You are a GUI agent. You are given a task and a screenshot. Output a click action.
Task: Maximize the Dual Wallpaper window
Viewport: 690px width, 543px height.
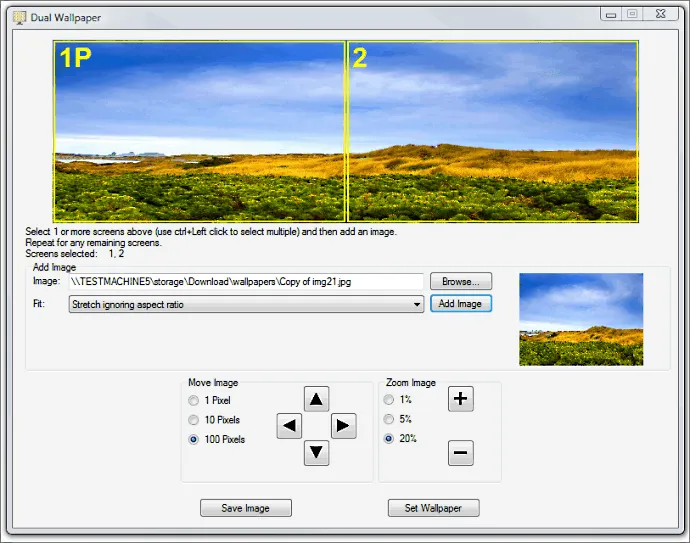click(632, 15)
